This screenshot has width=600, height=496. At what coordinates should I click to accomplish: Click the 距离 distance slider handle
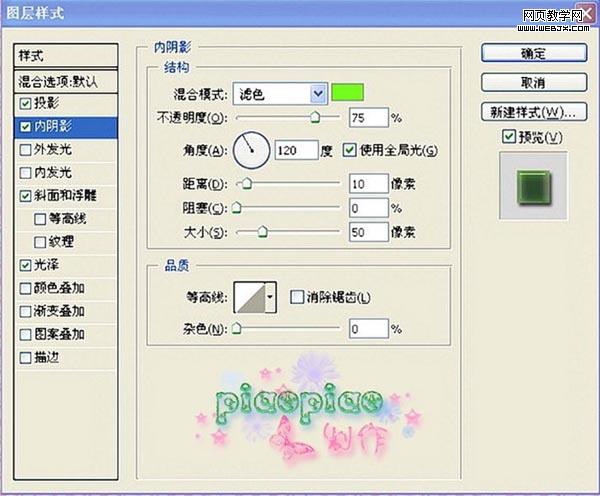point(247,183)
